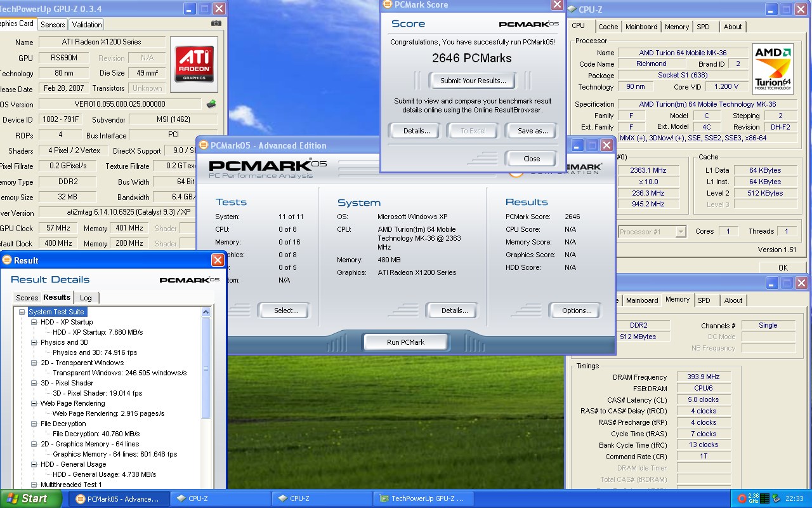Switch to TechPowerUp GPU-Z taskbar button
The image size is (812, 508).
tap(422, 498)
